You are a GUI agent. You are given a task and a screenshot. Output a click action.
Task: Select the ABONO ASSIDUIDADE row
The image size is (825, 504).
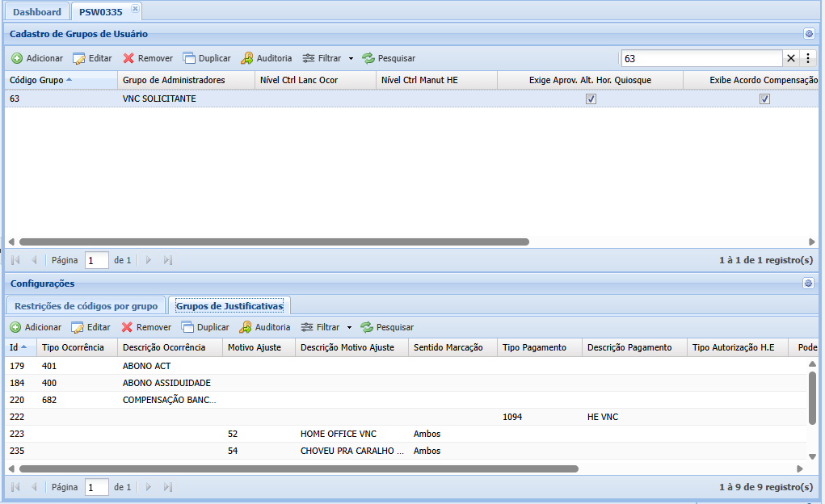[406, 383]
